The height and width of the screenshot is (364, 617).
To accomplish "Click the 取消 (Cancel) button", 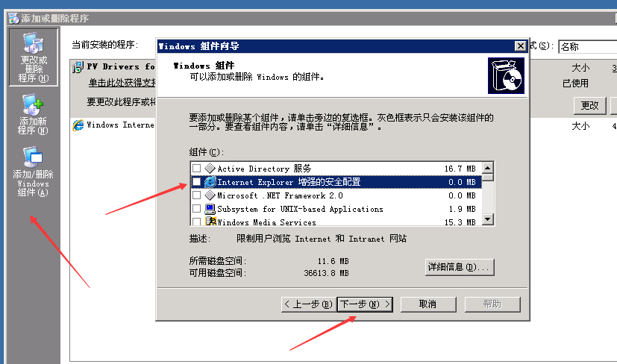I will coord(428,304).
